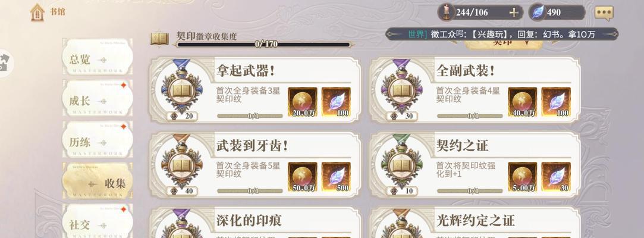The width and height of the screenshot is (644, 238).
Task: Open the 历练 tab
Action: point(98,140)
